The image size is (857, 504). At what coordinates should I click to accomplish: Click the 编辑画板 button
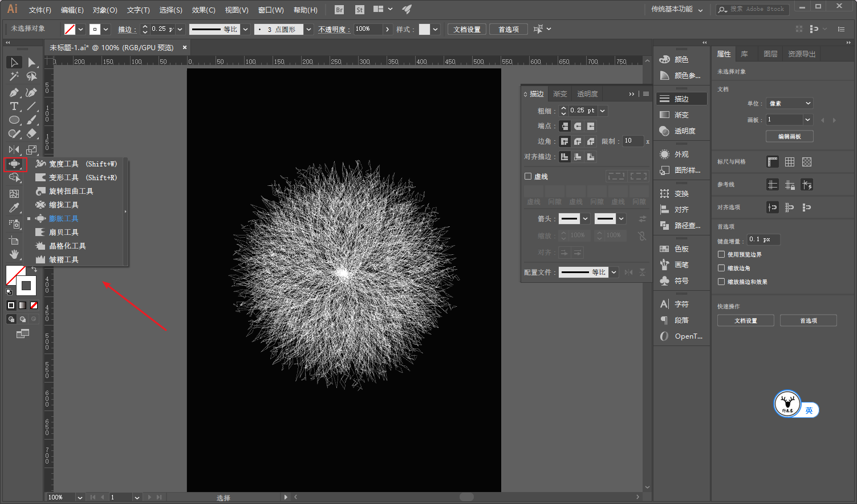coord(790,136)
